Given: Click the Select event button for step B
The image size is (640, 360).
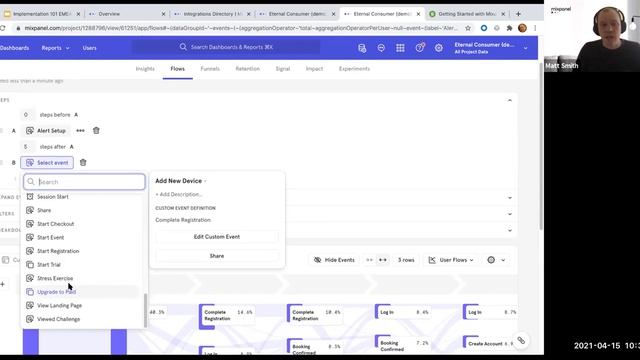Looking at the screenshot, I should coord(47,162).
